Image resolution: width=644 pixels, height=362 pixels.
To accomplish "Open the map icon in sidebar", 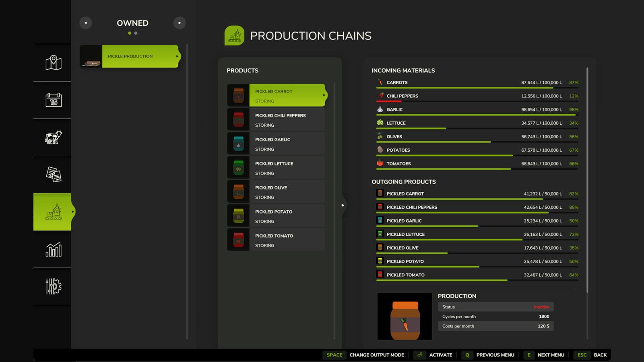I will [53, 63].
